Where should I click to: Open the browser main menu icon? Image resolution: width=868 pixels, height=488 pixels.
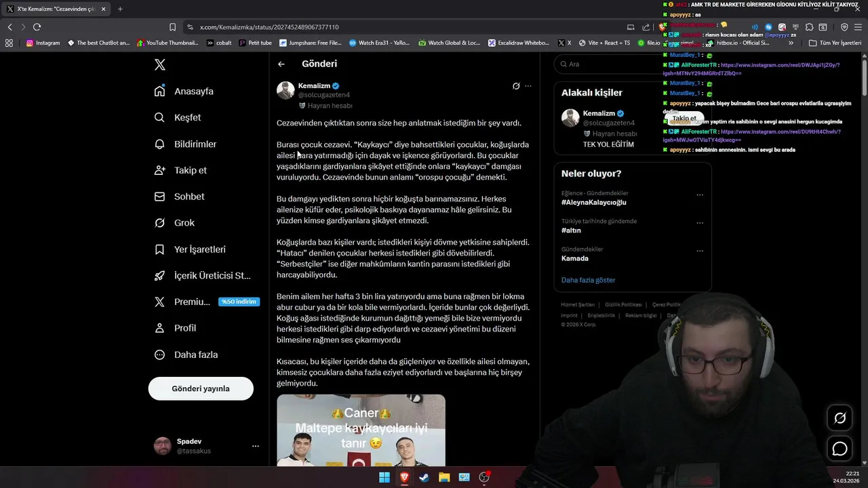coord(858,27)
